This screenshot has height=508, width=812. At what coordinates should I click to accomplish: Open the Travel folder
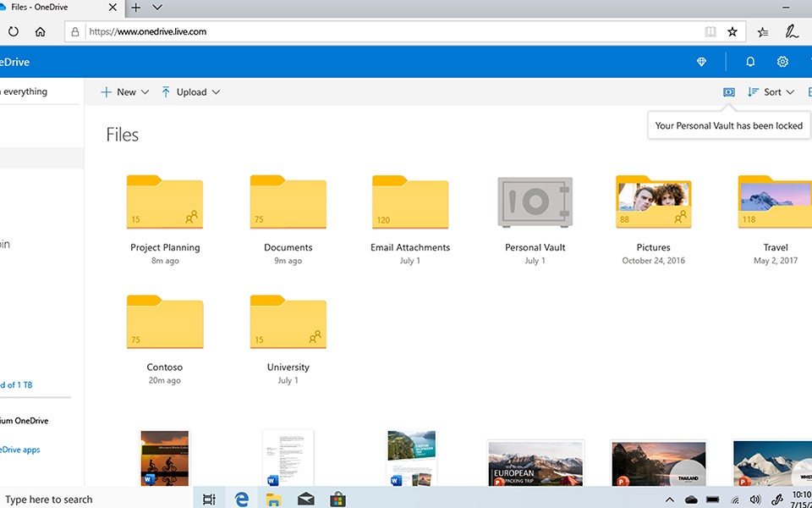(x=775, y=202)
